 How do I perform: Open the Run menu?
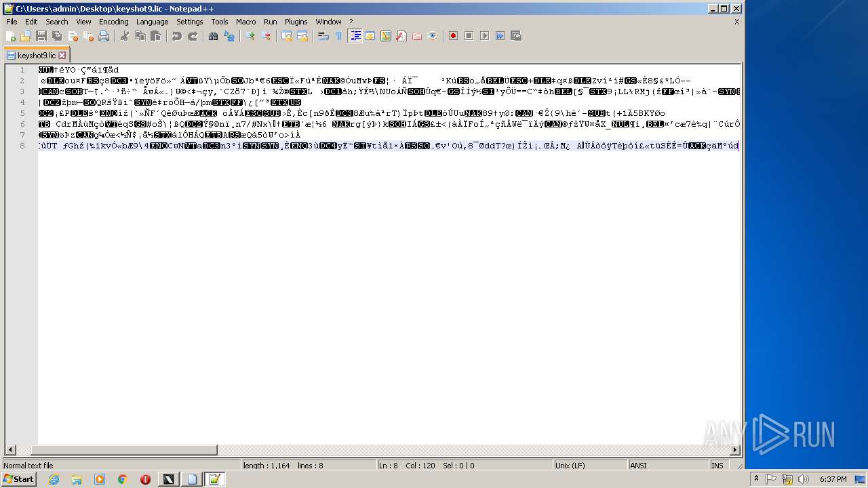click(271, 22)
